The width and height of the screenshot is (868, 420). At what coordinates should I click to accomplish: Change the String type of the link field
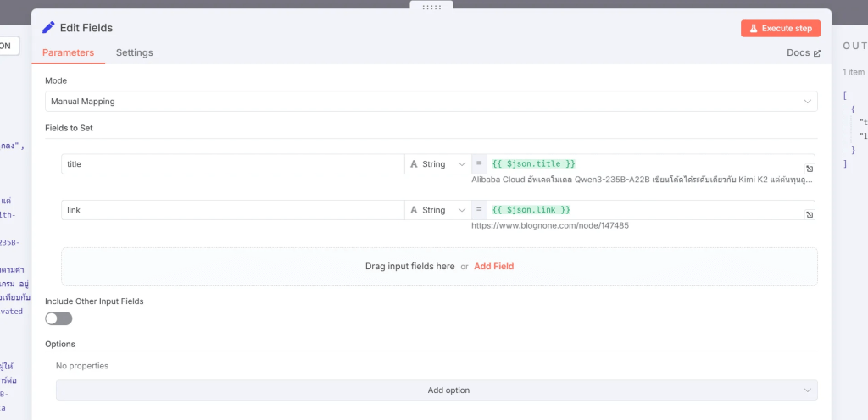[437, 210]
